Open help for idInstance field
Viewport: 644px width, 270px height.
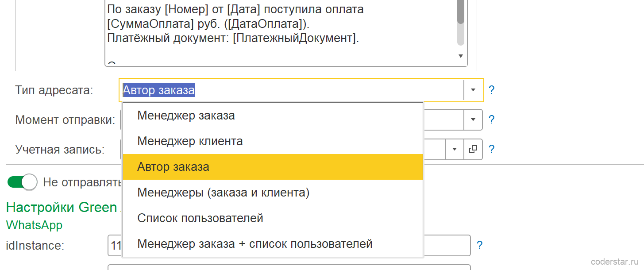point(479,246)
